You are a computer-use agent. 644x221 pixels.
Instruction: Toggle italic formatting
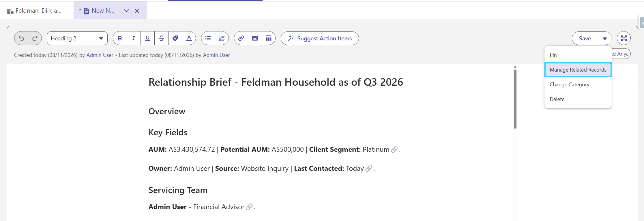(x=134, y=38)
